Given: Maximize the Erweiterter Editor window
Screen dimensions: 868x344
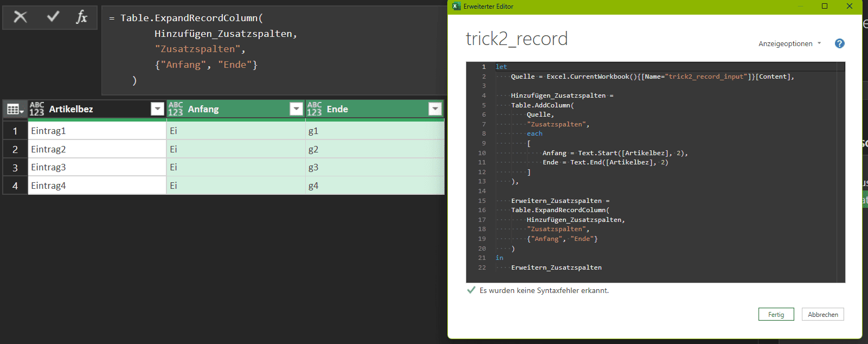Looking at the screenshot, I should click(x=825, y=7).
